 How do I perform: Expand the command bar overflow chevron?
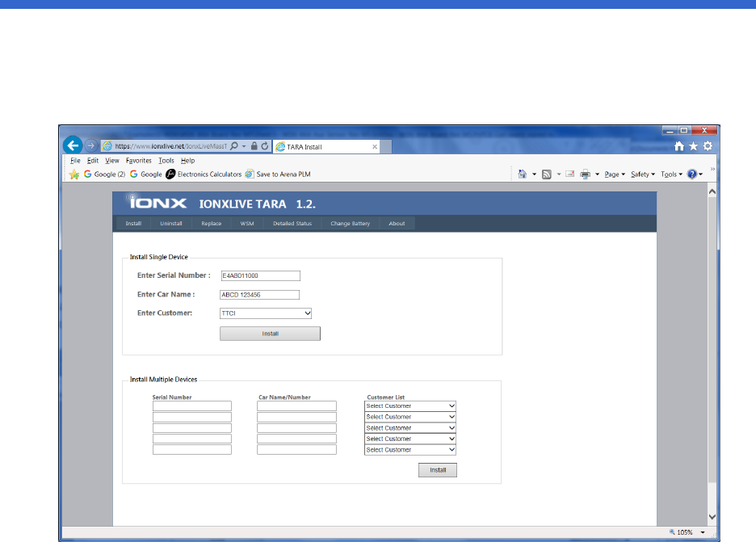(712, 170)
